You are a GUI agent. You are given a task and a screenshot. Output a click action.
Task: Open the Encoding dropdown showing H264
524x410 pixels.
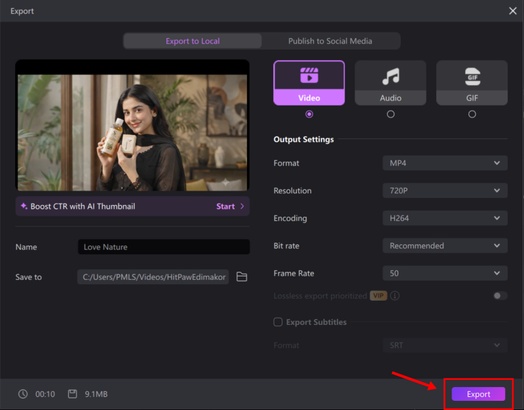coord(445,218)
